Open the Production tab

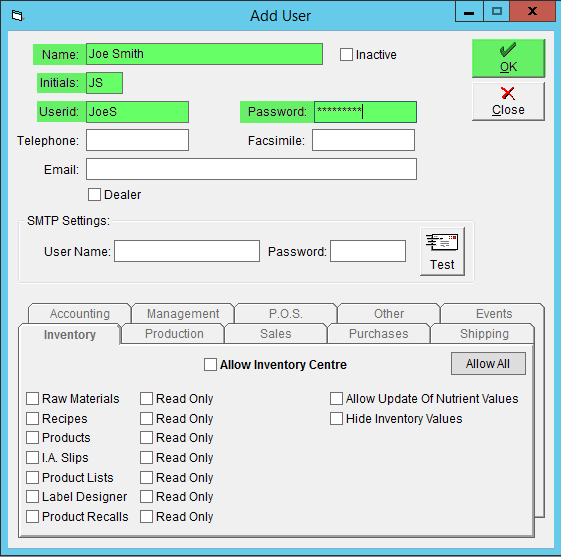(174, 334)
